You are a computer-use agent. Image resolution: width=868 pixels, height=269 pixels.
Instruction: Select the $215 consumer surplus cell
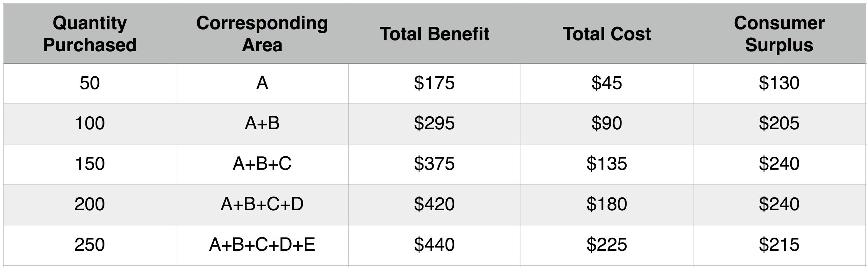pos(779,245)
